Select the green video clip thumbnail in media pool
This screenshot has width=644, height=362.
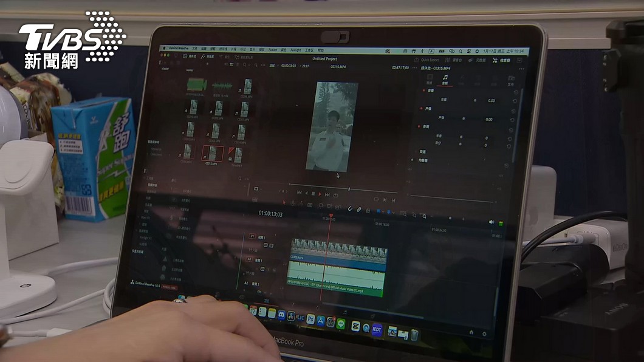tap(197, 85)
